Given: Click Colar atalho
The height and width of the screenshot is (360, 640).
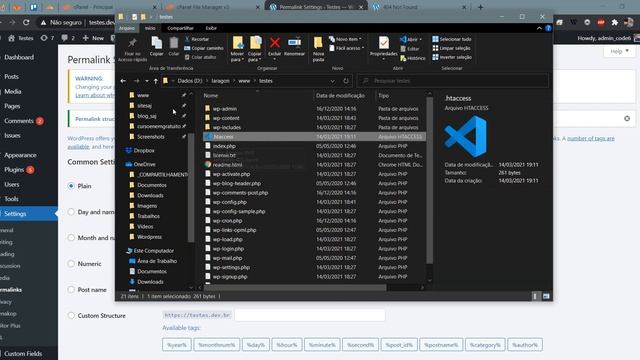Looking at the screenshot, I should (x=200, y=57).
